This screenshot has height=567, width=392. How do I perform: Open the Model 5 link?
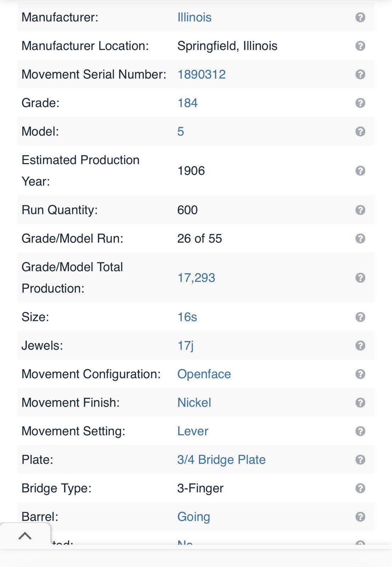pyautogui.click(x=181, y=131)
